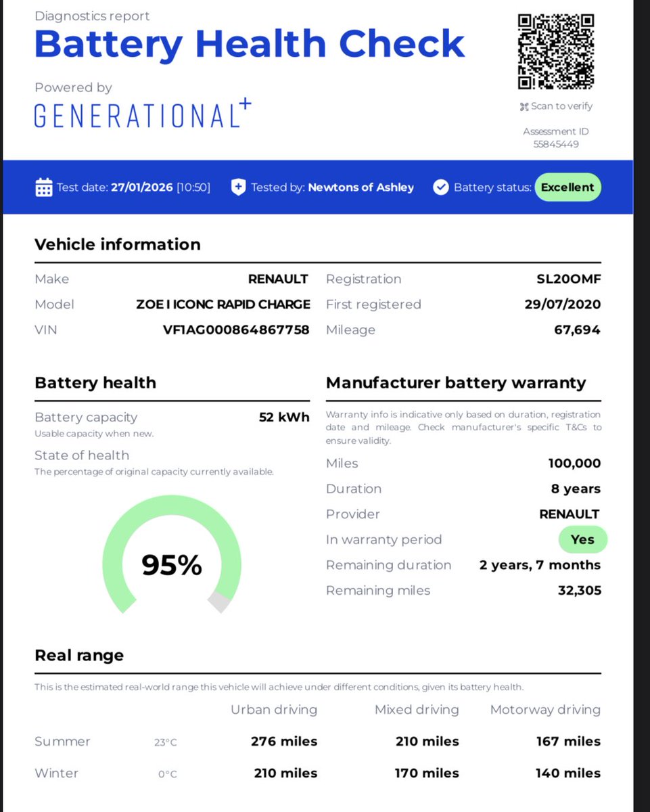The width and height of the screenshot is (650, 812).
Task: Click the State of health label
Action: click(x=82, y=455)
